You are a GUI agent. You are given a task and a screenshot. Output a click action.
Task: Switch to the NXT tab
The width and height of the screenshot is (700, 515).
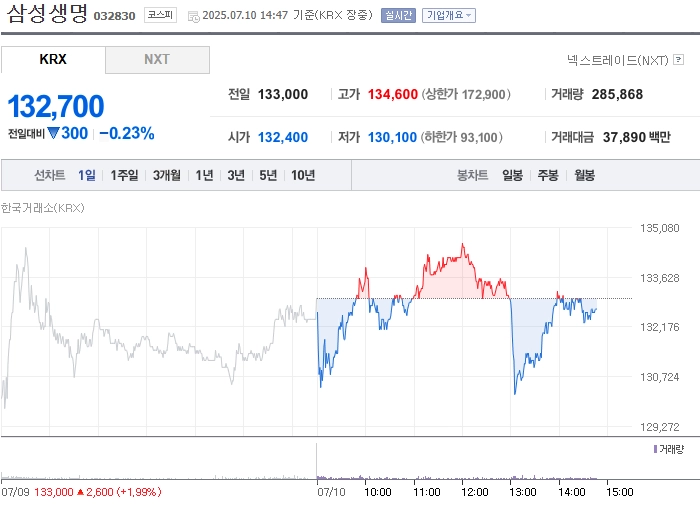pyautogui.click(x=157, y=59)
